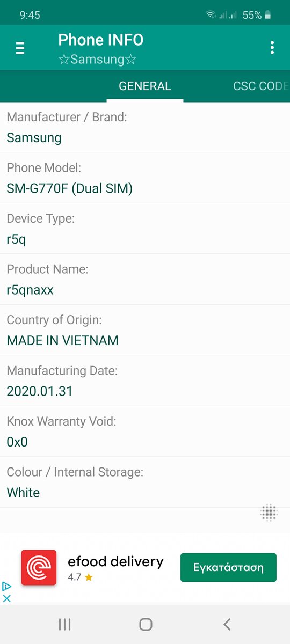Tap the Εγκατάσταση install button
The image size is (290, 644).
click(228, 567)
